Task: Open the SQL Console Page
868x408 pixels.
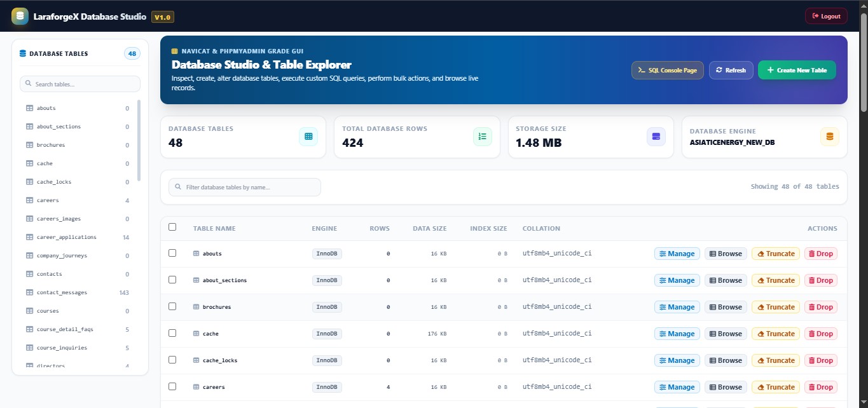Action: (x=668, y=70)
